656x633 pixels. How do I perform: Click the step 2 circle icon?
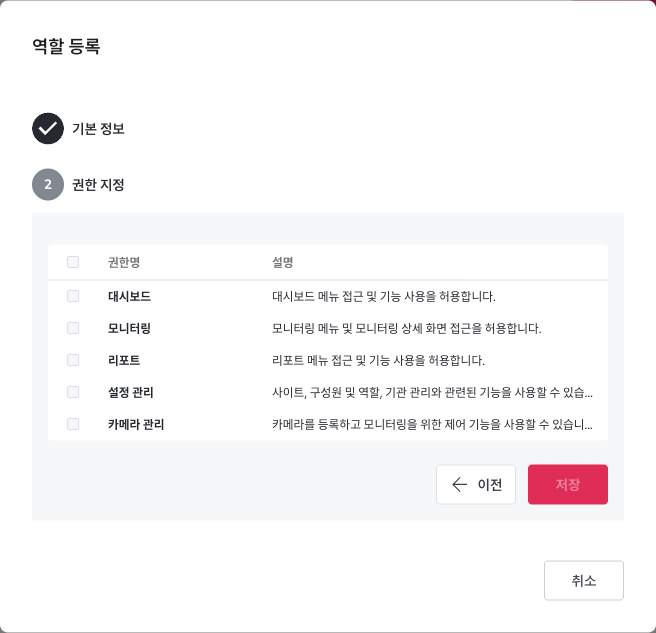pos(48,185)
